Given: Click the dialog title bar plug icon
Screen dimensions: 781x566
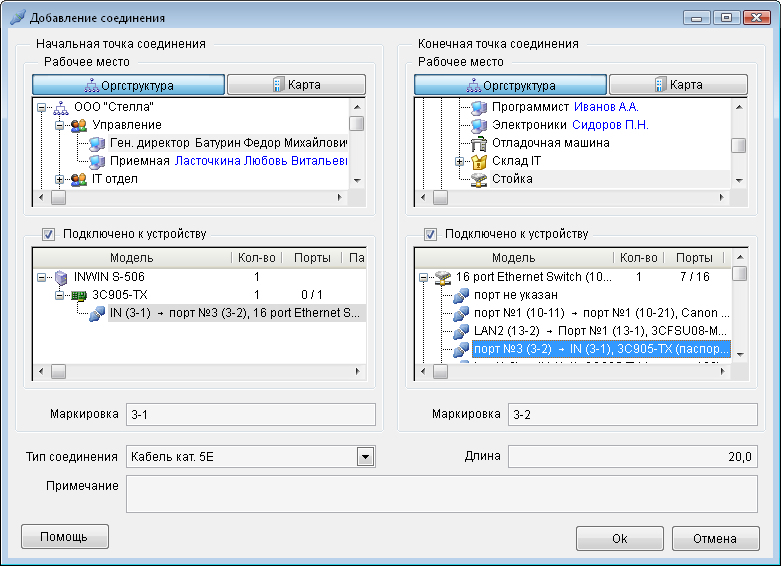Looking at the screenshot, I should click(17, 17).
